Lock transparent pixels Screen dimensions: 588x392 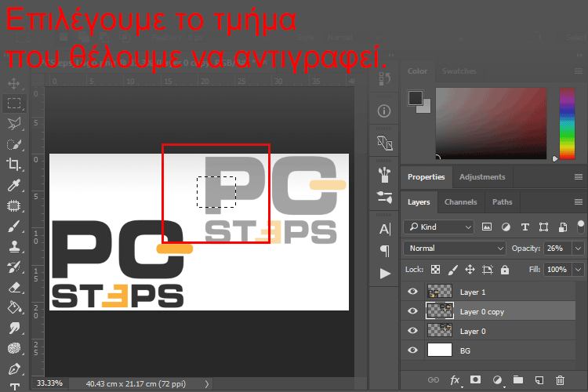point(435,270)
